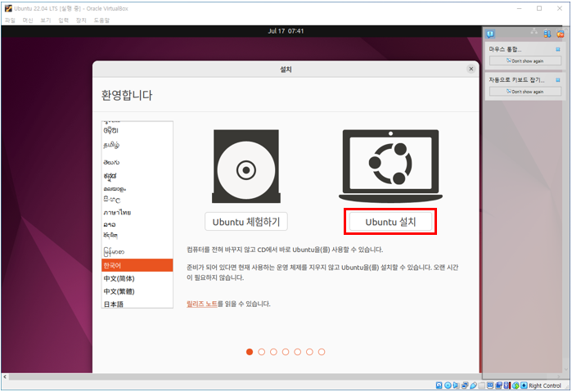Click the sort-order arrow icon in notification panel

click(547, 34)
